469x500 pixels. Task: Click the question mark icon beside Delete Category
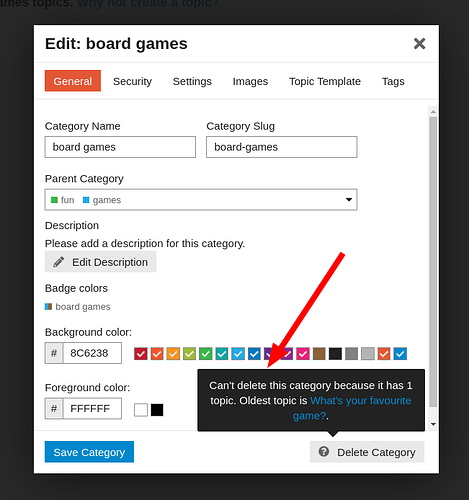(x=324, y=452)
